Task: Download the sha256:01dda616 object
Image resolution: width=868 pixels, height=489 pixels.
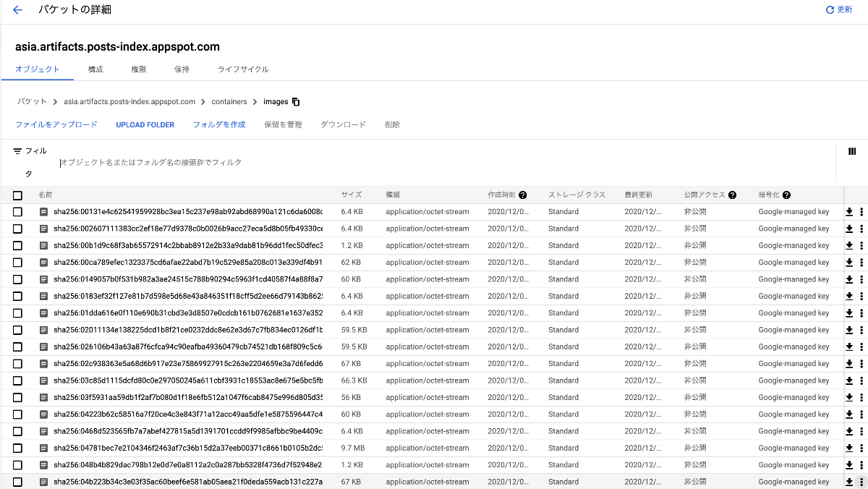Action: tap(849, 313)
